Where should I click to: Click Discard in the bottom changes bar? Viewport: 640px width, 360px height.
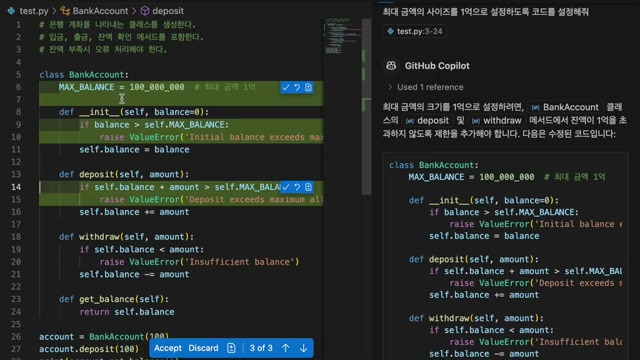[203, 348]
